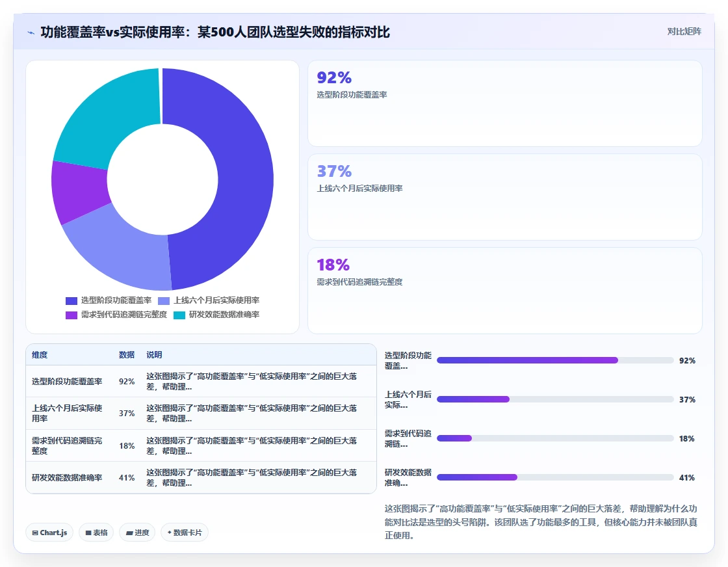Toggle 研发效能数据准确率 legend swatch
The width and height of the screenshot is (728, 567).
(179, 315)
